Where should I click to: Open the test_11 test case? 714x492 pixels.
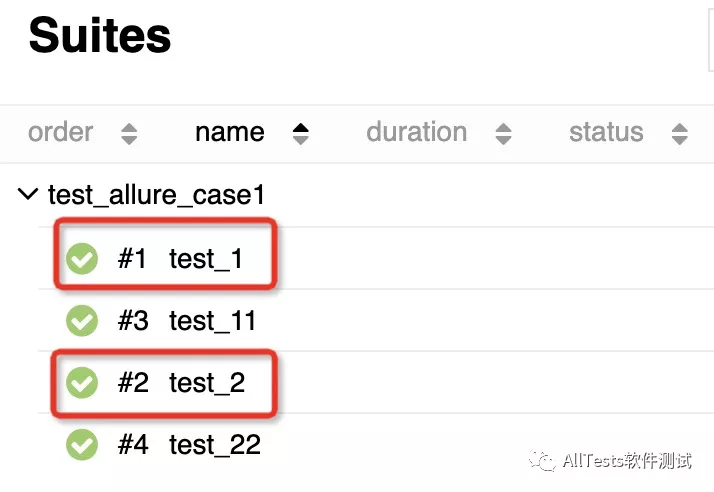213,321
